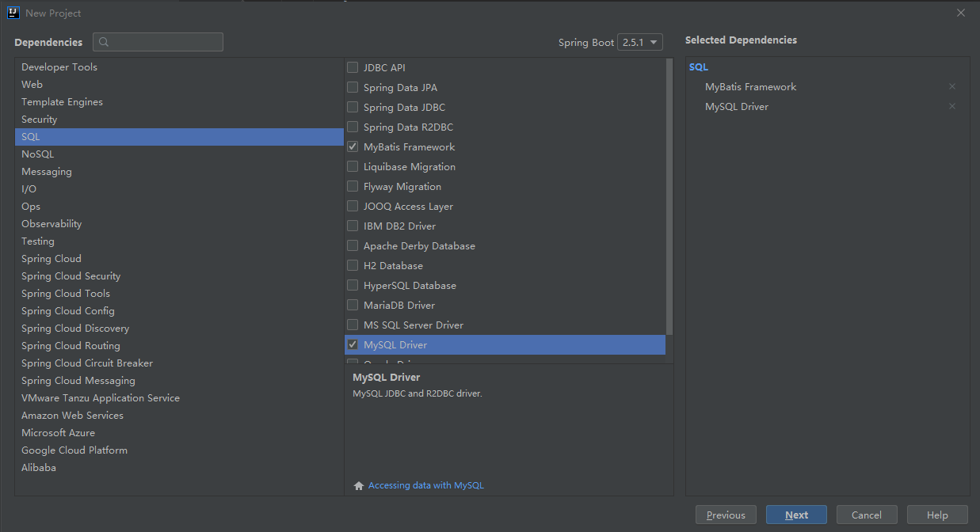Enable the Spring Data R2DBC checkbox

click(x=353, y=127)
